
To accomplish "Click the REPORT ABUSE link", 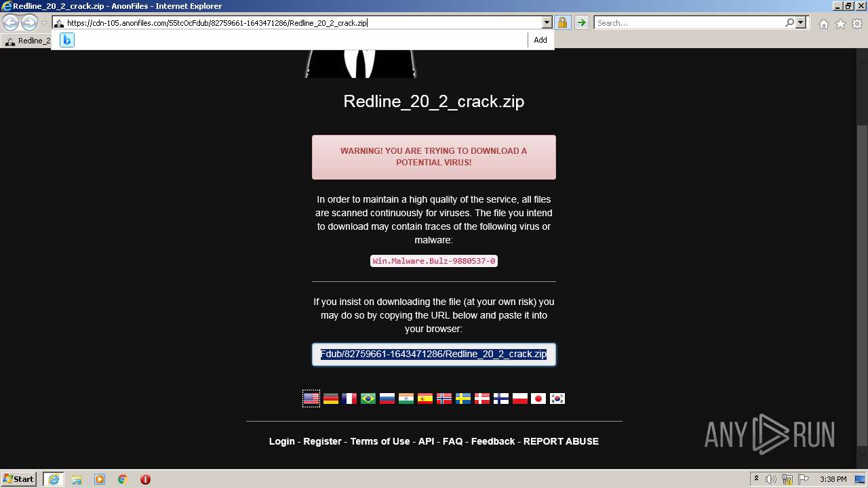I will [561, 441].
